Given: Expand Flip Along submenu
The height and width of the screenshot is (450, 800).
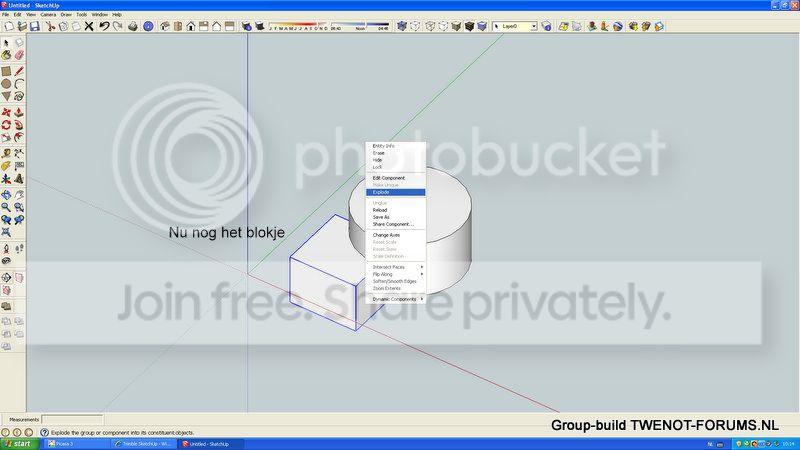Looking at the screenshot, I should [395, 274].
